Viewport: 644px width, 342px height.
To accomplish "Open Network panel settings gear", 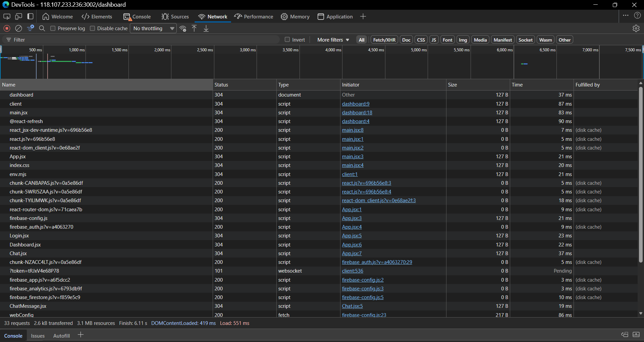I will point(636,28).
